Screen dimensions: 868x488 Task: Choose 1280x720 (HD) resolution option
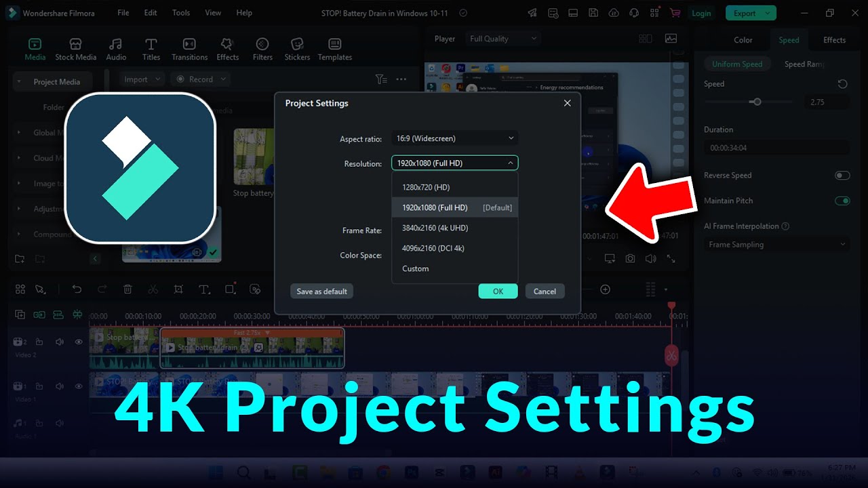coord(455,187)
